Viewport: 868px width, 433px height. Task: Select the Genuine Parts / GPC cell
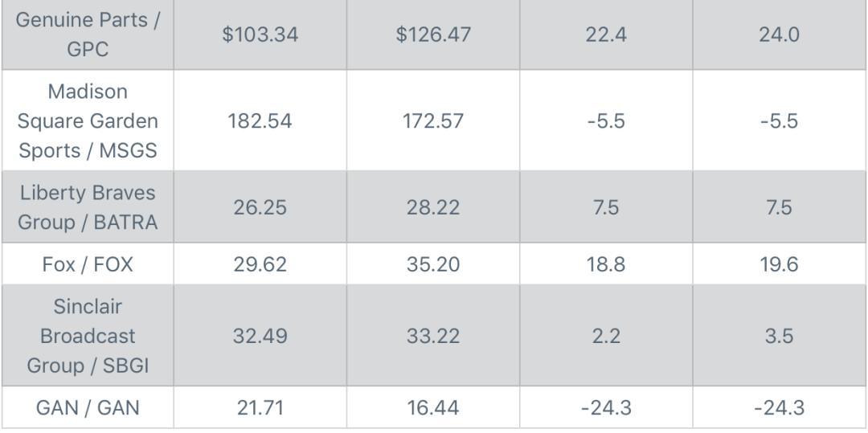[88, 35]
